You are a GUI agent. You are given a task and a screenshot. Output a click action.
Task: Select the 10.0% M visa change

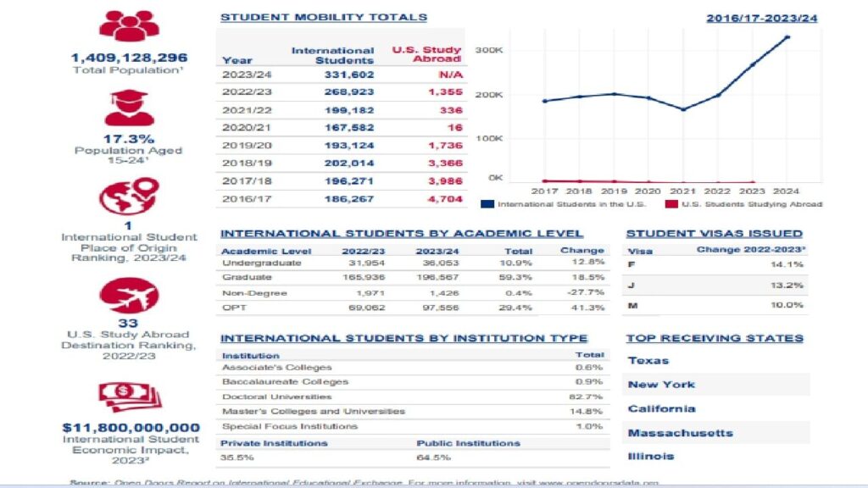pyautogui.click(x=787, y=305)
